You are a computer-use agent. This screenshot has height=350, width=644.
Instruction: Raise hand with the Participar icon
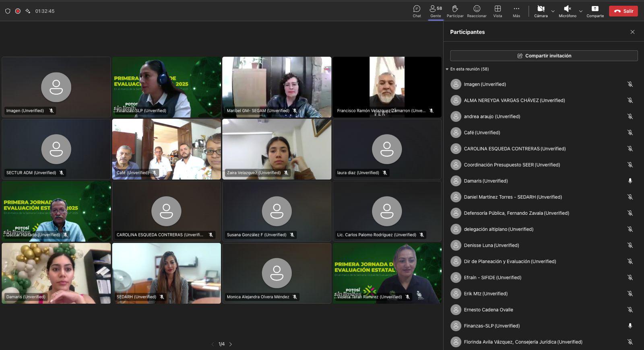pyautogui.click(x=455, y=11)
